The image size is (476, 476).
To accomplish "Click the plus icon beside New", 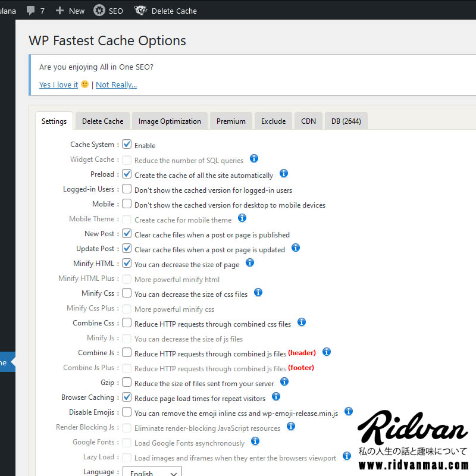I will [x=59, y=11].
